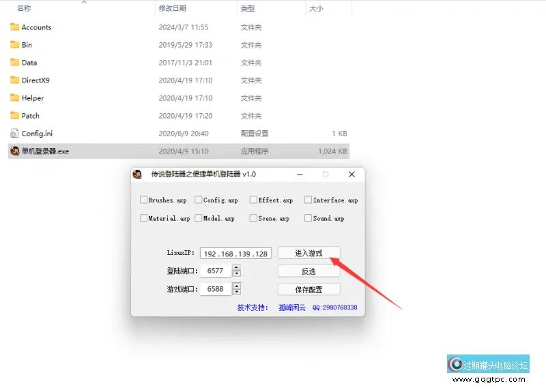
Task: Minimize the launcher dialog window
Action: 300,175
